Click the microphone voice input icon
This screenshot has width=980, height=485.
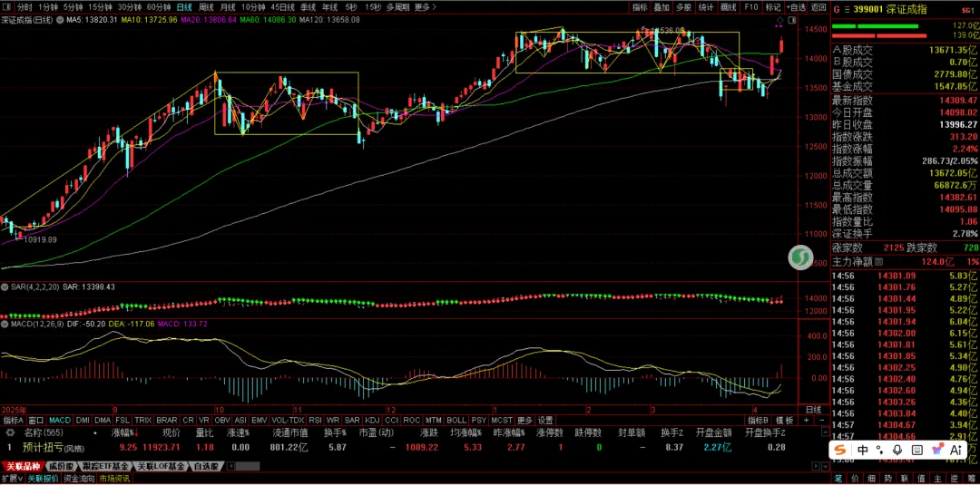(898, 450)
